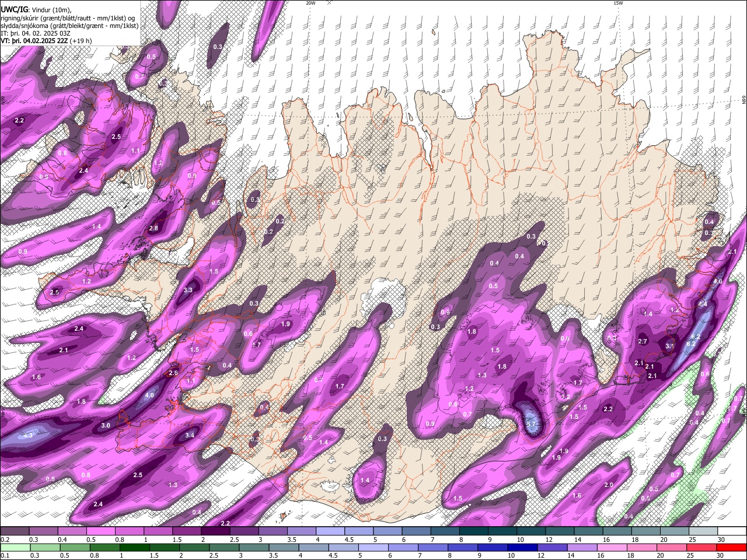Click the '0.1' label in the lower legend row

[5, 555]
